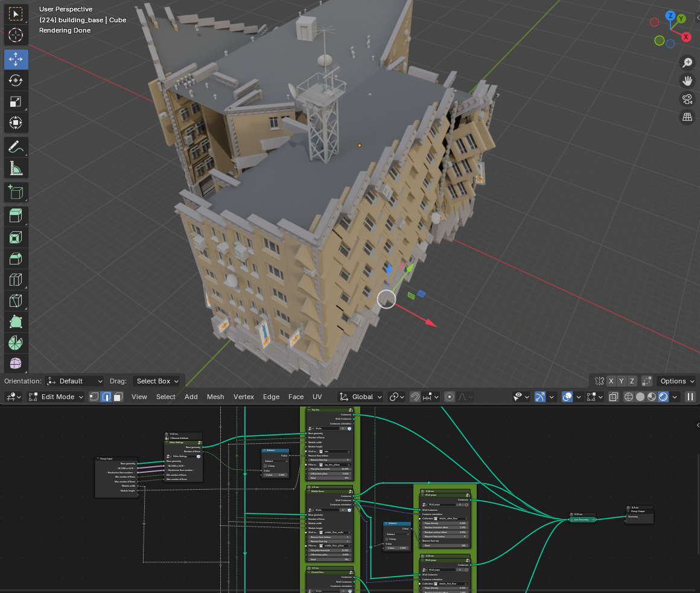Choose the Annotate pencil tool

pyautogui.click(x=16, y=146)
